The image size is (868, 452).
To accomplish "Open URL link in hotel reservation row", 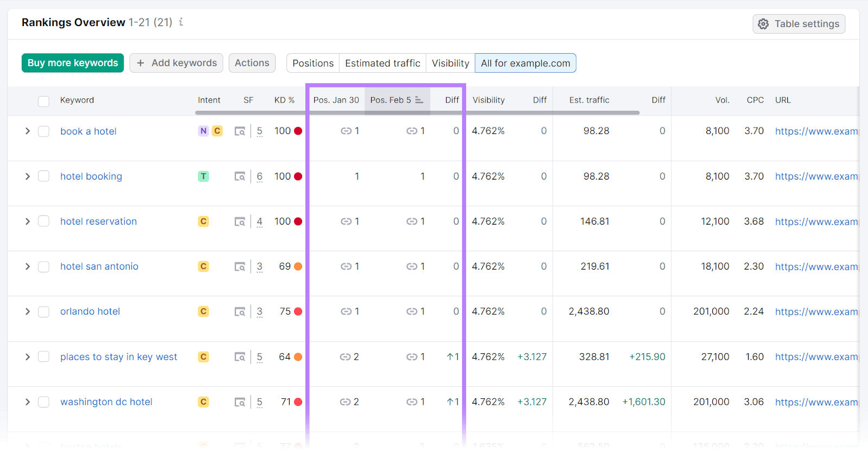I will click(x=816, y=221).
